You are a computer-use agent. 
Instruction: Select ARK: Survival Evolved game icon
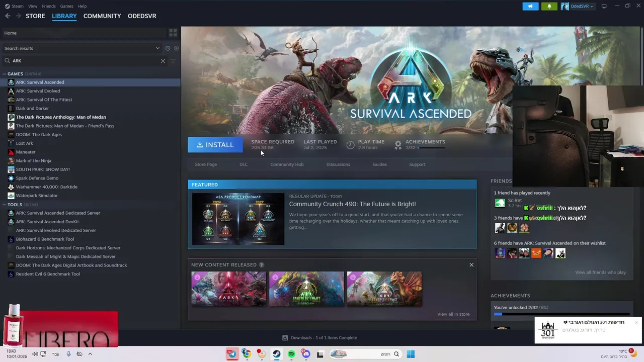point(11,91)
